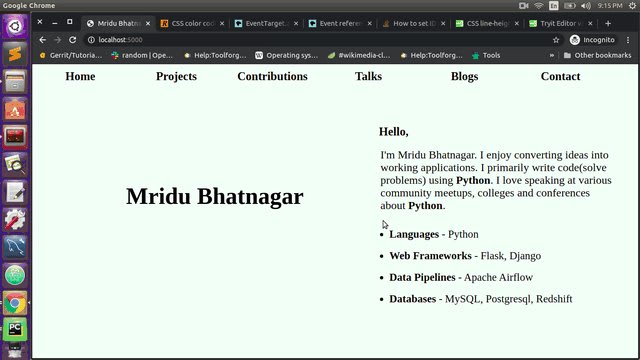Click the Data Pipelines list item
This screenshot has width=640, height=360.
point(461,278)
